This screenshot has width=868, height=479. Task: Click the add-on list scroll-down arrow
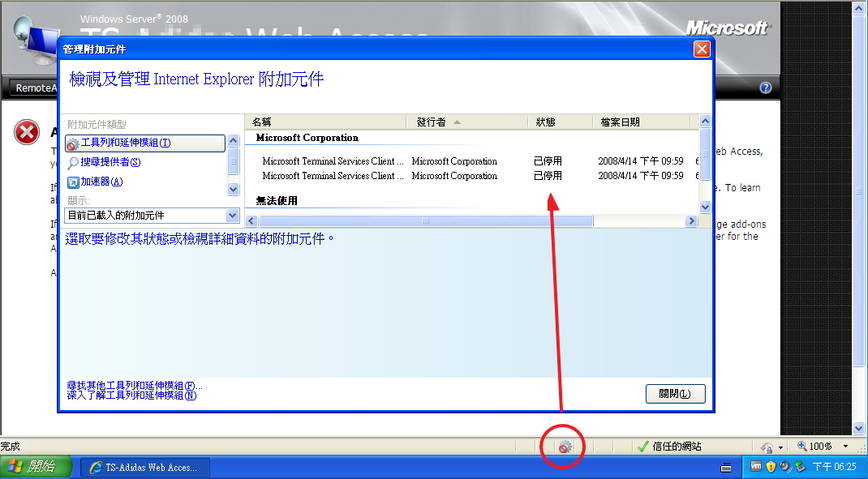coord(705,207)
